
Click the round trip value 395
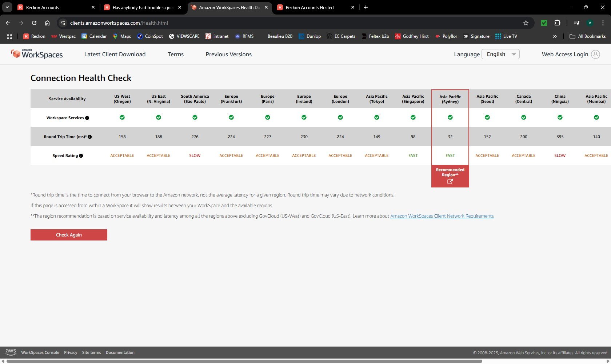[x=560, y=137]
